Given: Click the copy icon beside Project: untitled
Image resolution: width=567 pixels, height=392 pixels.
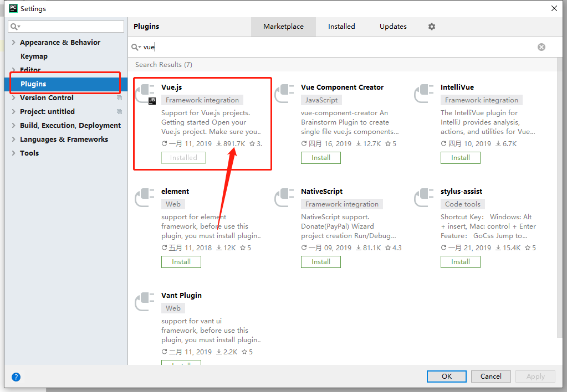Looking at the screenshot, I should click(119, 112).
